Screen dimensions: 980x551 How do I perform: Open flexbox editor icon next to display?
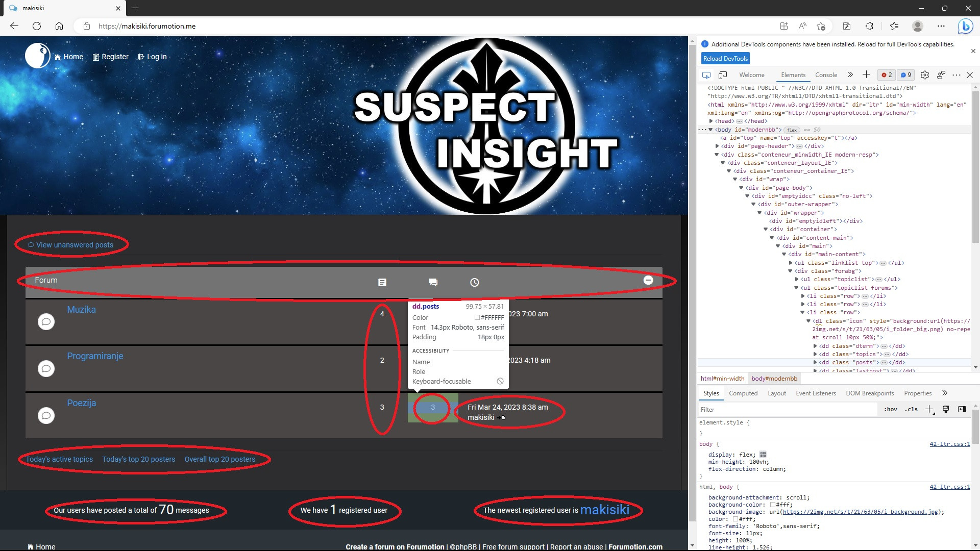(x=763, y=455)
